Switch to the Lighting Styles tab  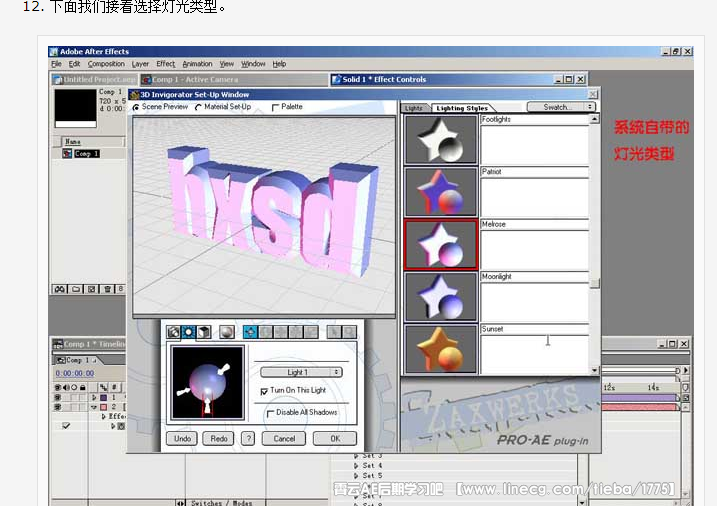click(x=462, y=108)
